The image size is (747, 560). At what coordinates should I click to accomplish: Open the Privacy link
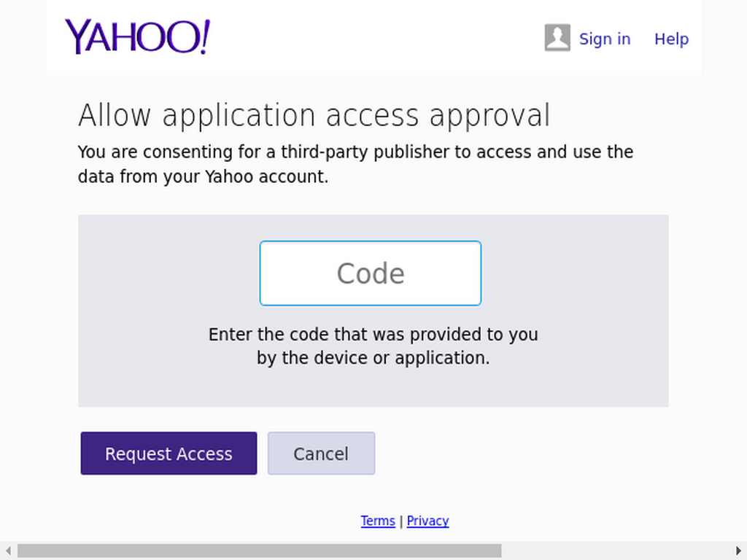(427, 521)
